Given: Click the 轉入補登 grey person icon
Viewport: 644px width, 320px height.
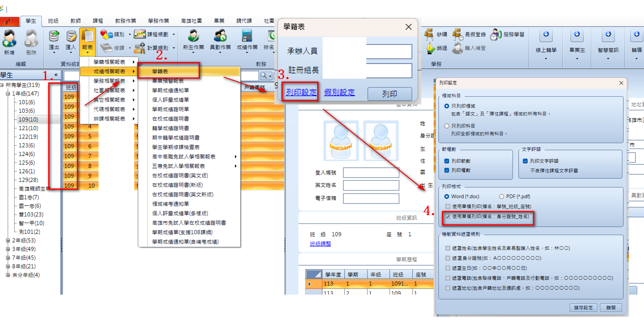Looking at the screenshot, I should (x=458, y=47).
